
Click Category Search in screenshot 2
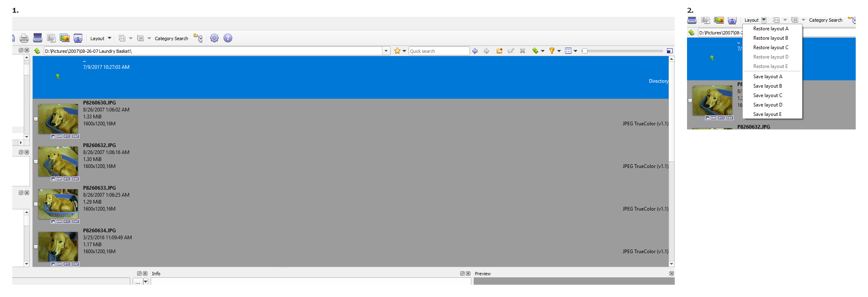[825, 20]
